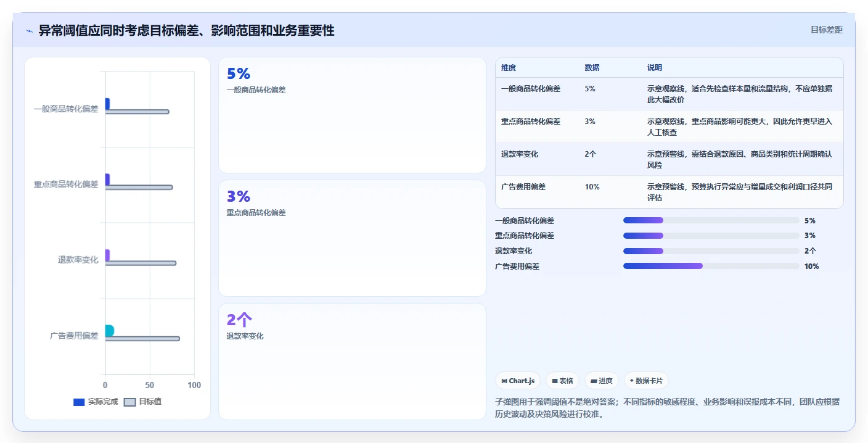Click the cyan actual bar for 广告费用偏差
This screenshot has height=443, width=868.
(x=110, y=331)
